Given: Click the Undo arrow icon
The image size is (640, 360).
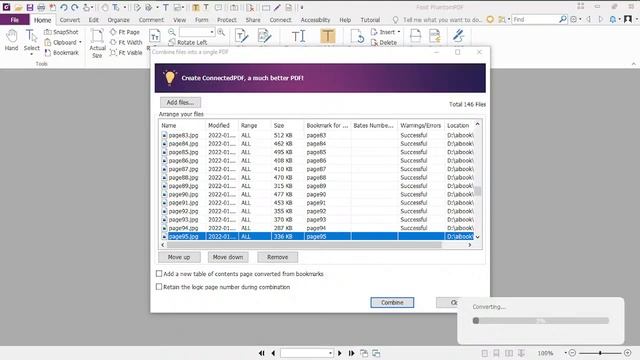Looking at the screenshot, I should tap(64, 7).
